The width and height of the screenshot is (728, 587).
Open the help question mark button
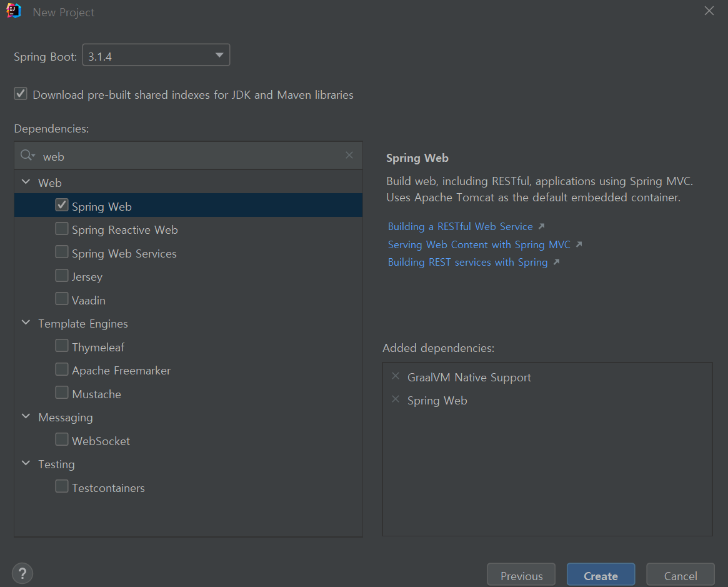click(x=22, y=573)
